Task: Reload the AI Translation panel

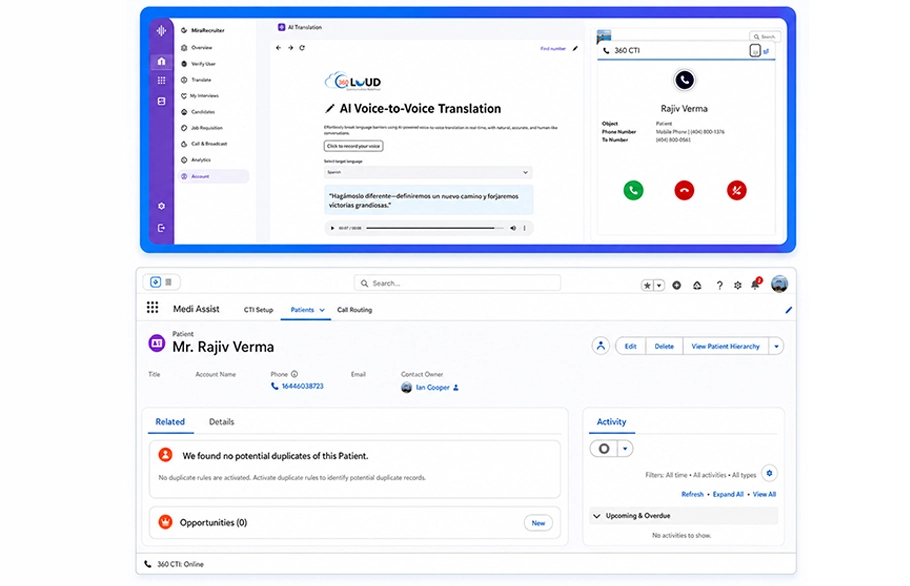Action: coord(302,48)
